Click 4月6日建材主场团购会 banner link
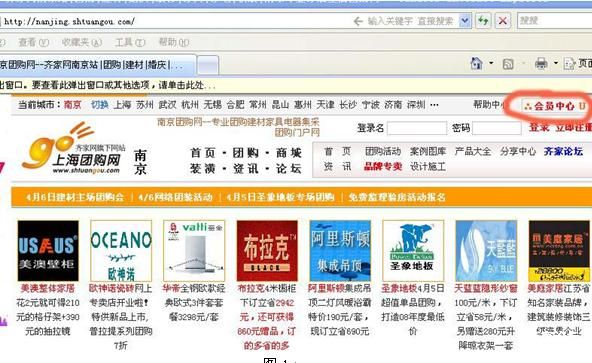Screen dimensions: 592x363 coord(75,197)
